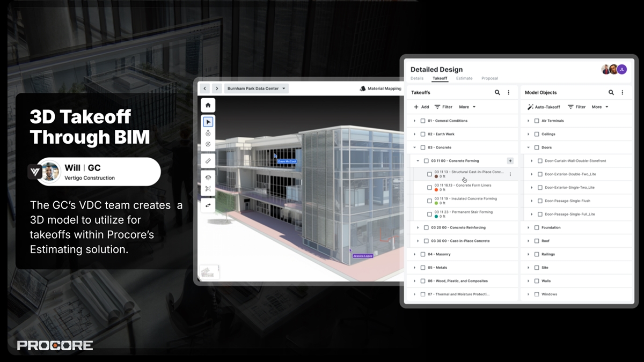Open the More dropdown in Takeoffs

tap(467, 107)
